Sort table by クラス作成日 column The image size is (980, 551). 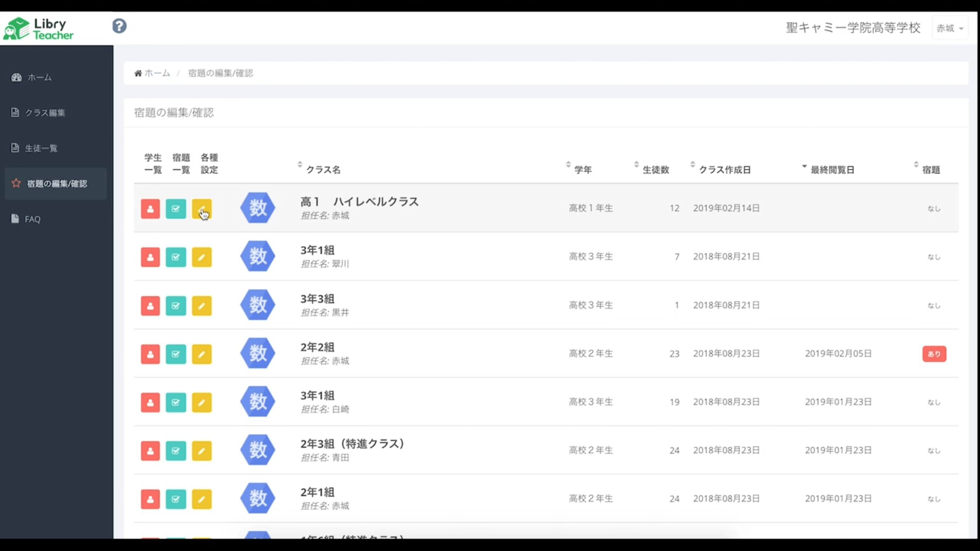click(x=724, y=170)
